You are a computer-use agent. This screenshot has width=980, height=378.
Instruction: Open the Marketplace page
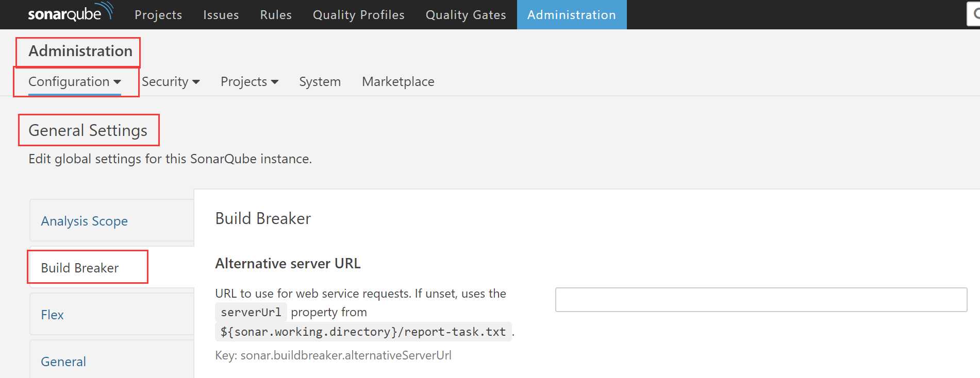click(x=398, y=82)
